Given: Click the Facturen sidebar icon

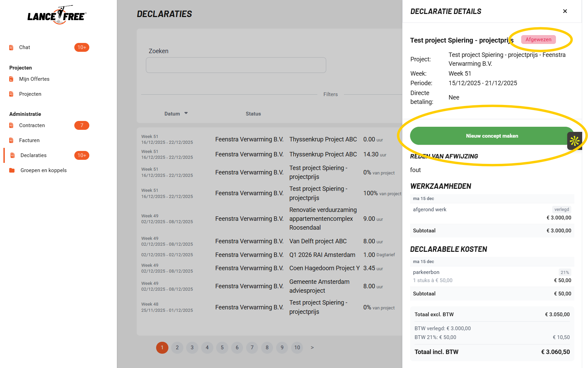Looking at the screenshot, I should coord(11,140).
